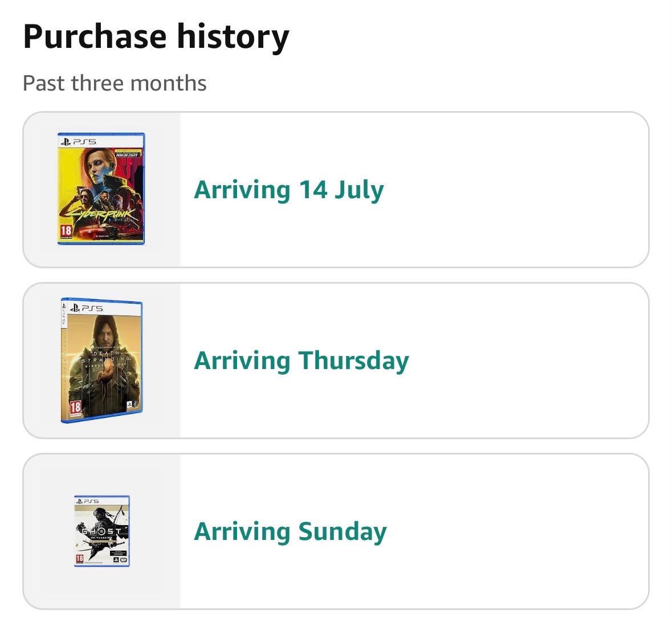Select the Past three months subtitle
This screenshot has height=618, width=672.
tap(115, 83)
